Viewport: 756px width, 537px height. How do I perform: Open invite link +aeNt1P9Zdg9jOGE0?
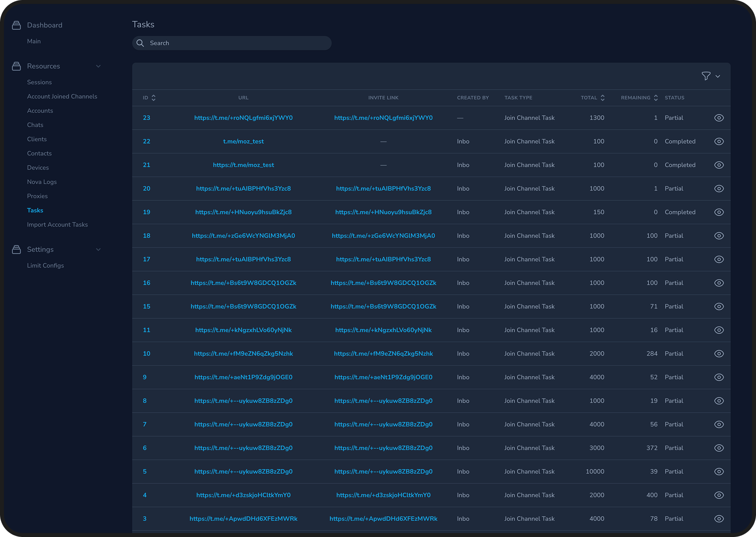[384, 378]
